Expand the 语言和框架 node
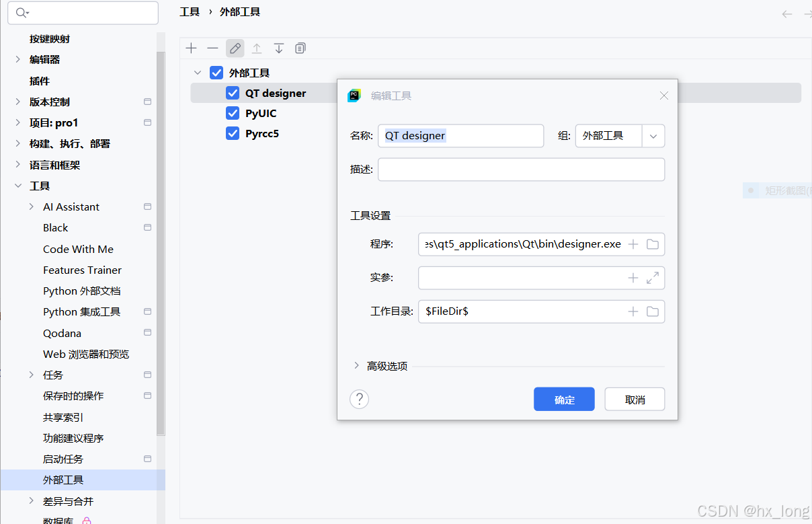Viewport: 812px width, 524px height. [x=17, y=165]
